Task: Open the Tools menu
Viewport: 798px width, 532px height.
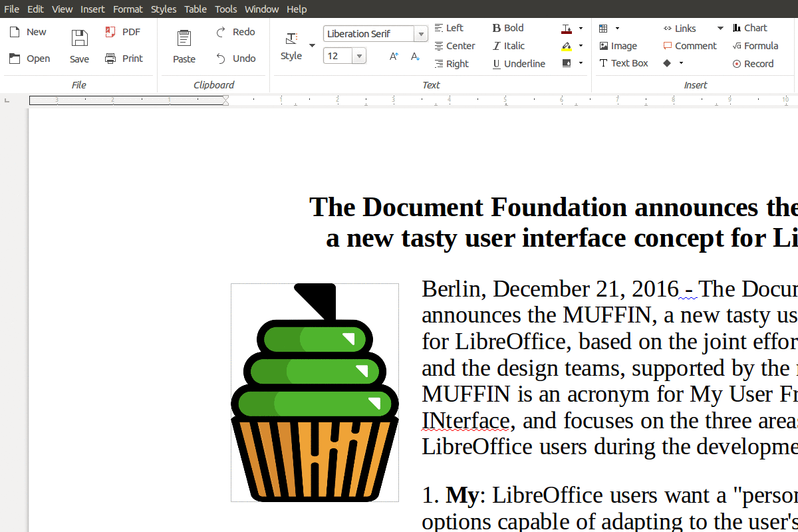Action: [226, 9]
